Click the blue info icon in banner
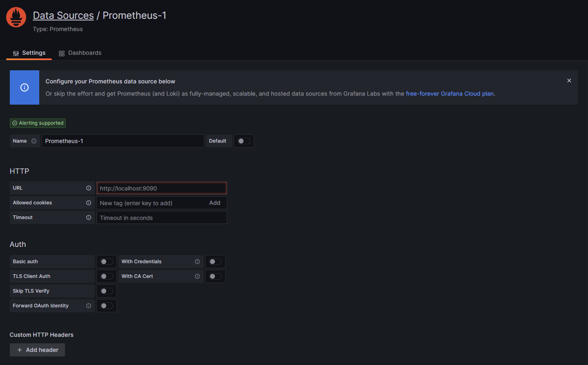The image size is (588, 365). coord(25,87)
